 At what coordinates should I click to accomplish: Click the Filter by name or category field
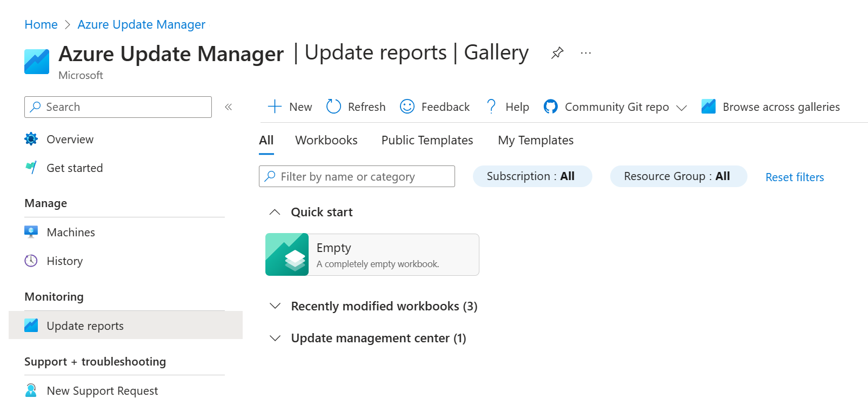click(x=357, y=176)
